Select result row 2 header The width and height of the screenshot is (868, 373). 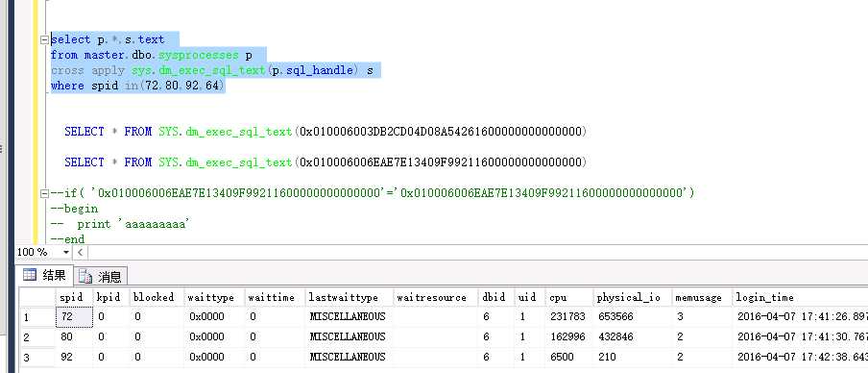37,337
